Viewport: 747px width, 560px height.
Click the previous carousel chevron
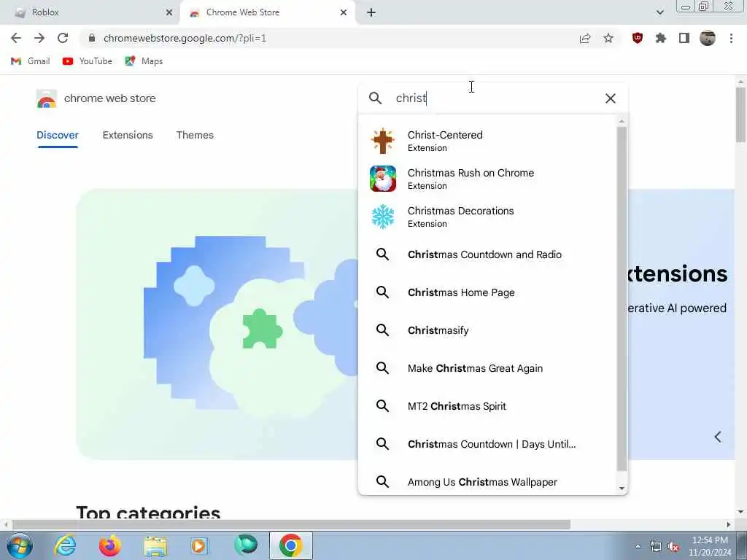click(x=718, y=437)
